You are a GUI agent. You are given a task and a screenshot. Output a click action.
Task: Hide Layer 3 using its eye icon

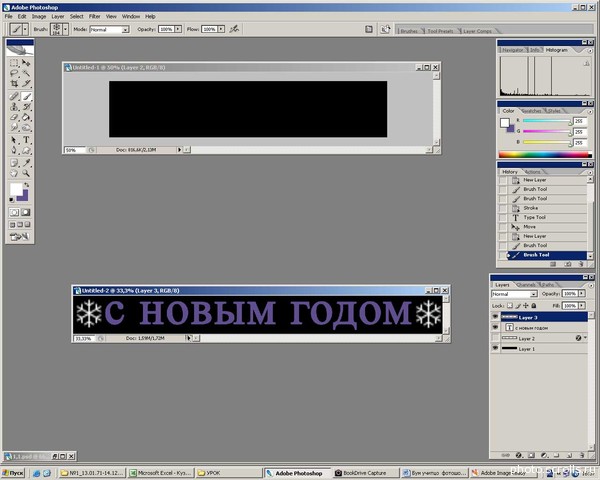pos(496,317)
